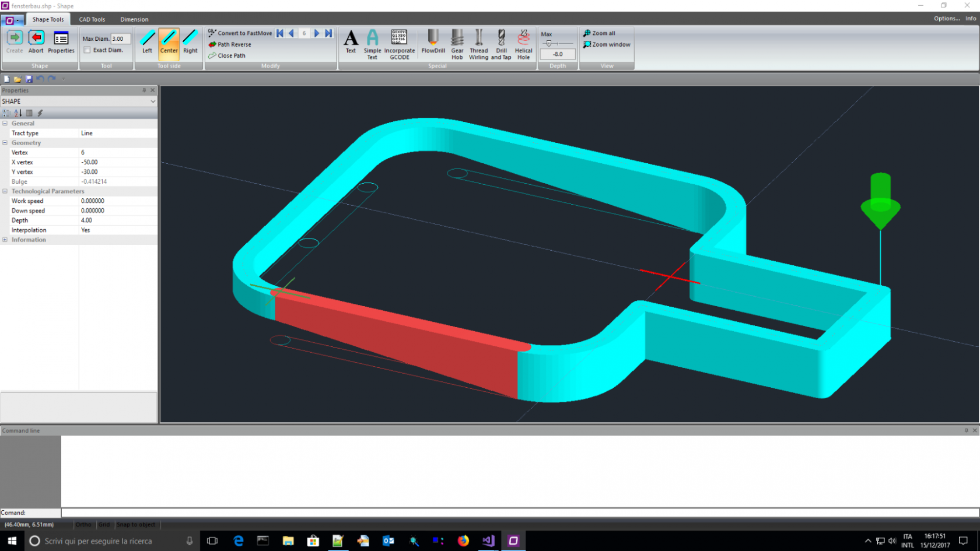Screen dimensions: 980x551
Task: Open the application menu button
Action: coord(12,20)
